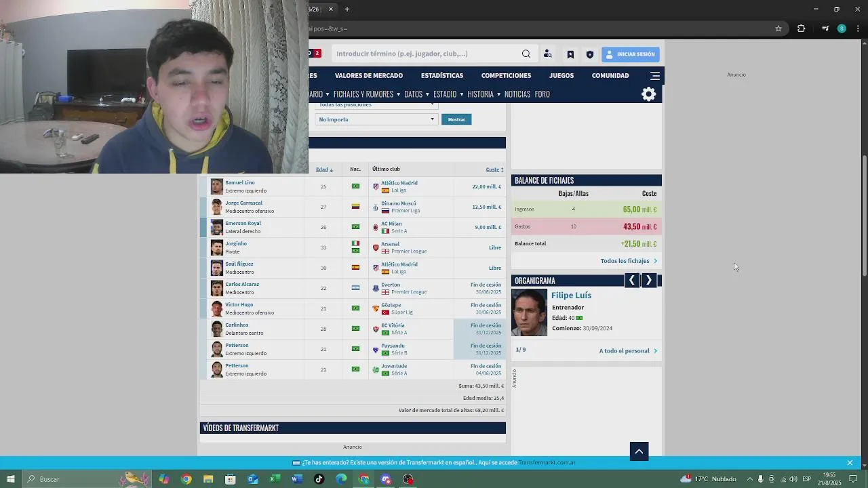Open Chrome three-dot menu
The height and width of the screenshot is (488, 868).
click(x=859, y=28)
